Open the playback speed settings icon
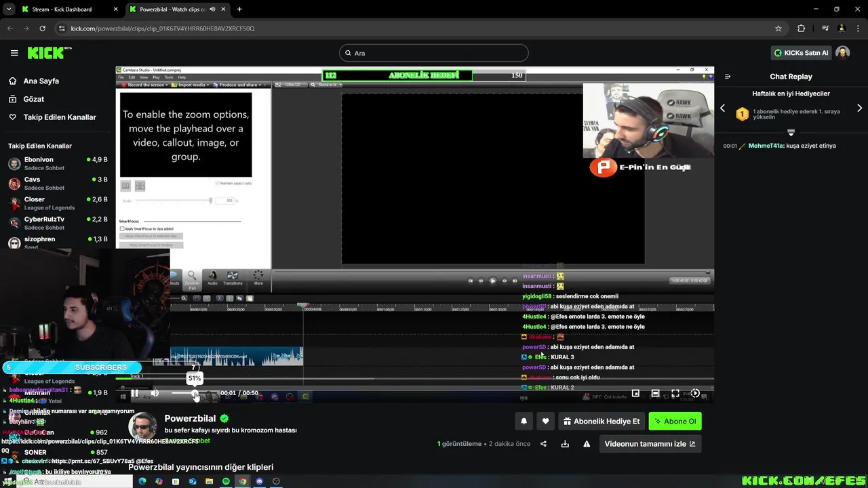The width and height of the screenshot is (868, 488). click(x=695, y=393)
